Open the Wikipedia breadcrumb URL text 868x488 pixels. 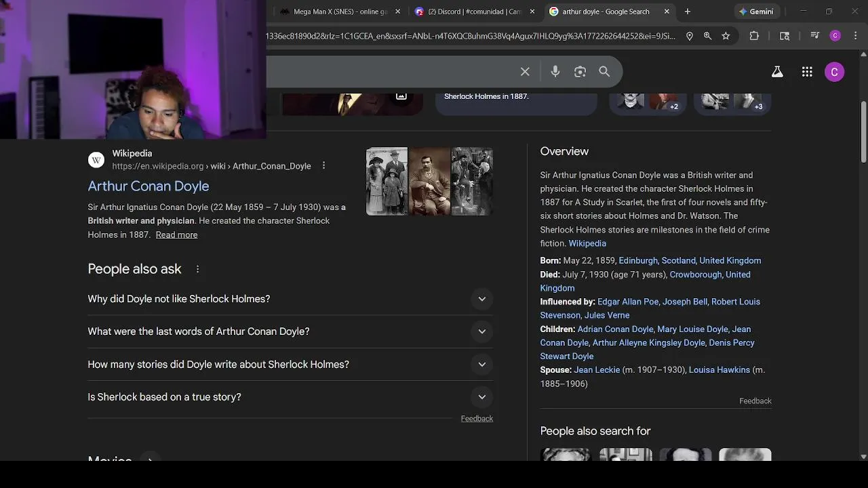click(212, 166)
